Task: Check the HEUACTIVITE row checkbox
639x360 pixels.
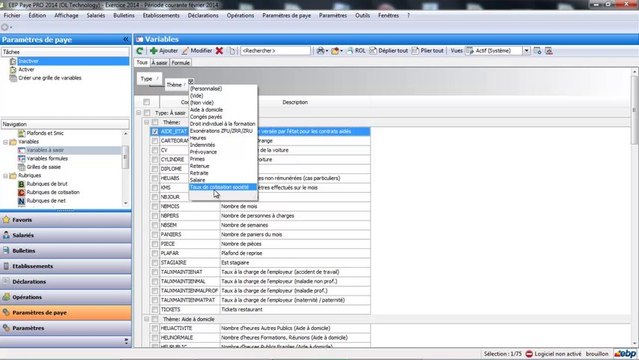Action: point(155,328)
